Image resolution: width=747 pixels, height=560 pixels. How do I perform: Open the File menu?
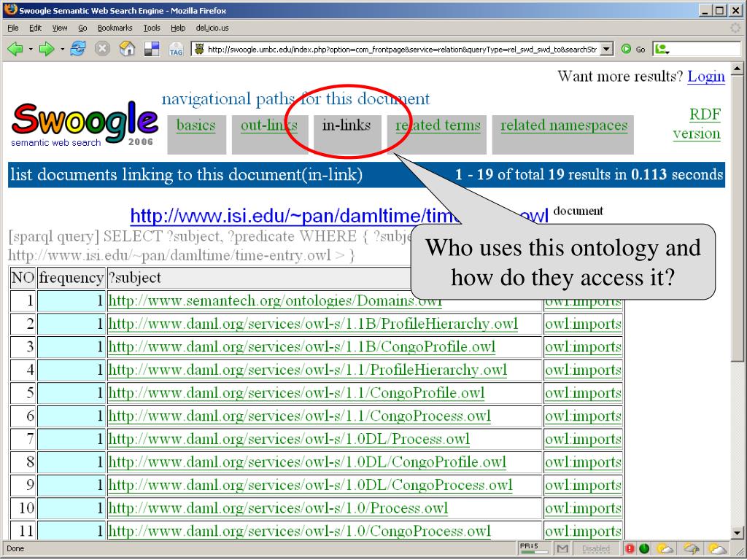(x=13, y=28)
